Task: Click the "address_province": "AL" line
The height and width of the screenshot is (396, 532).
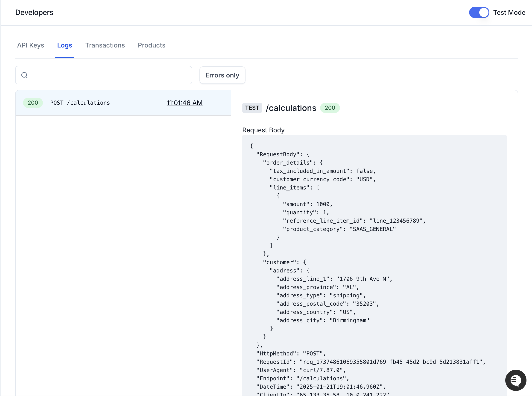Action: pyautogui.click(x=318, y=287)
